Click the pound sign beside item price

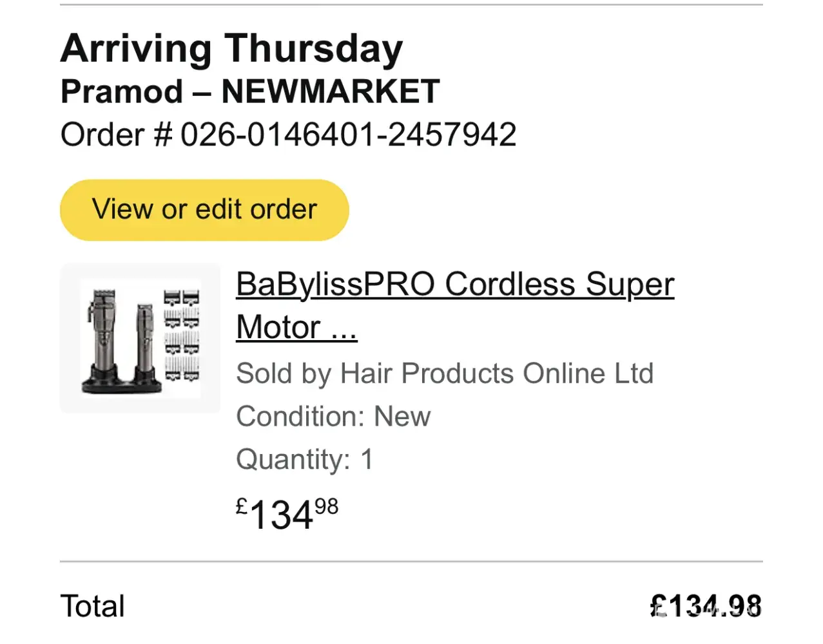[x=242, y=507]
